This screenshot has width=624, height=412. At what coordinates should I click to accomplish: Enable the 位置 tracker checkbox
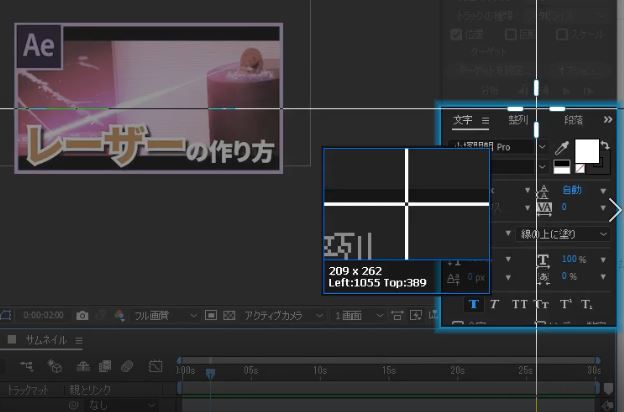[x=456, y=35]
